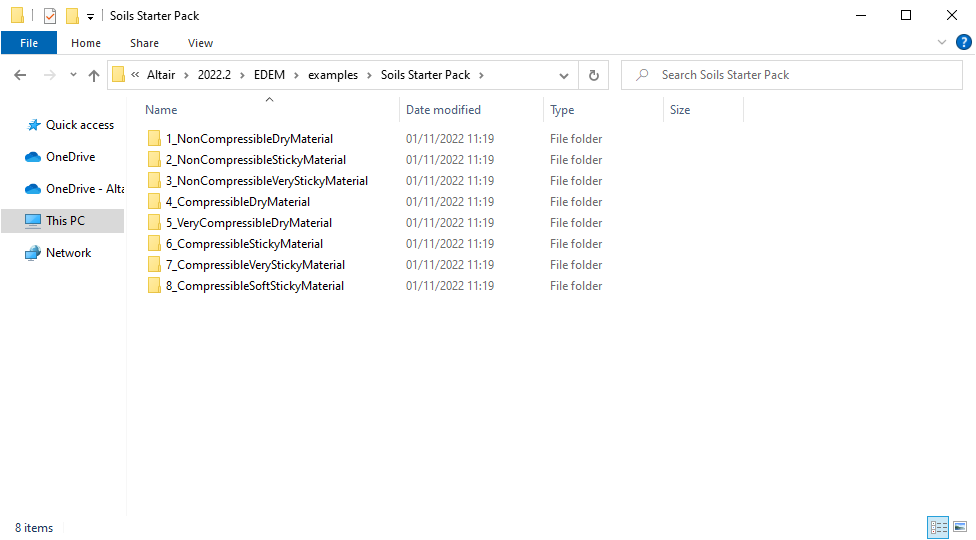
Task: Select the 8_CompressibleSoftStickyMaterial folder name
Action: pyautogui.click(x=255, y=286)
